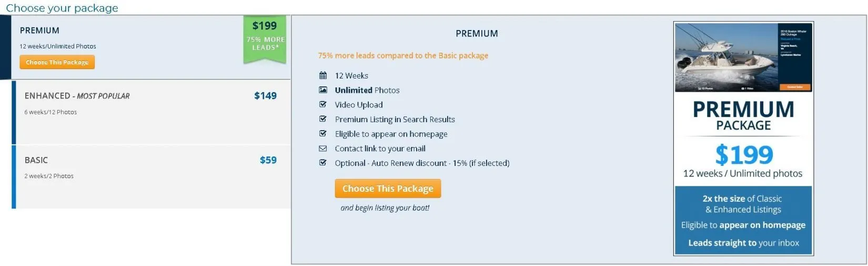This screenshot has width=868, height=266.
Task: Select the Premium package row
Action: click(x=145, y=47)
